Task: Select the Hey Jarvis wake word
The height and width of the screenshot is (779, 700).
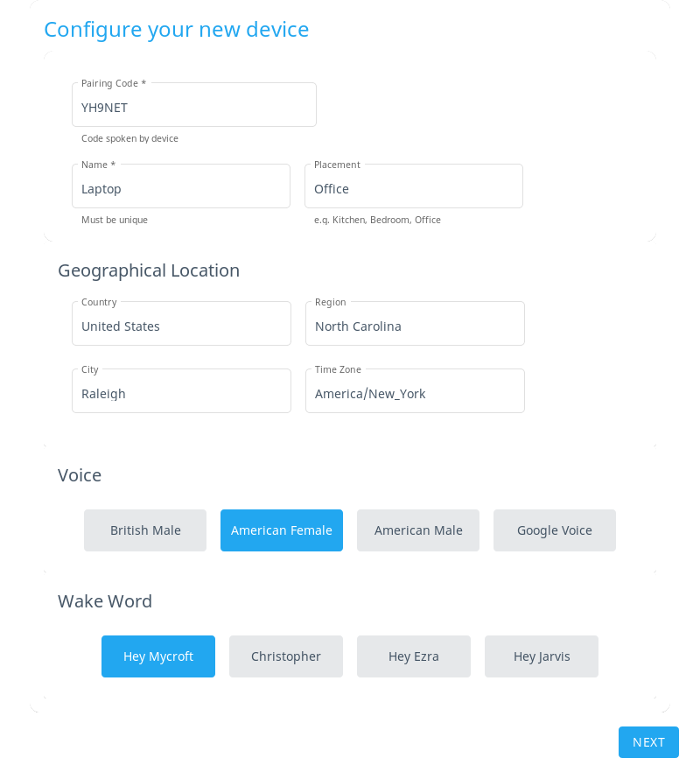Action: click(542, 656)
